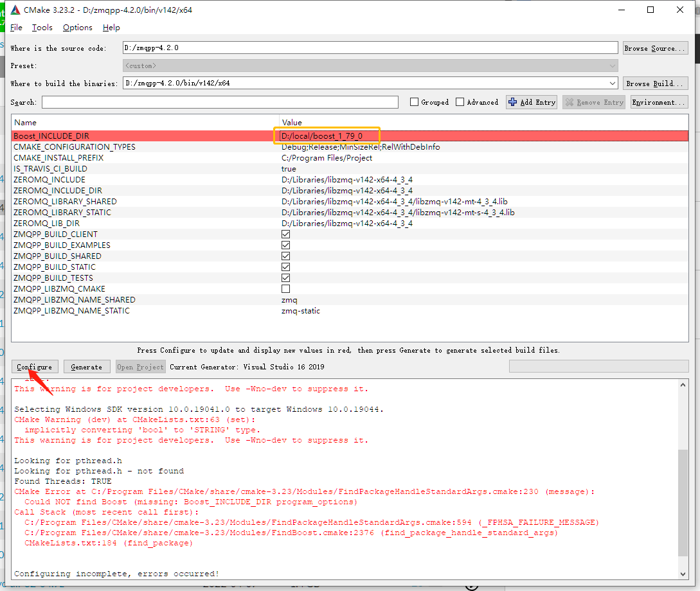Uncheck ZMQPP_BUILD_SHARED checkbox
The image size is (700, 591).
pos(285,256)
